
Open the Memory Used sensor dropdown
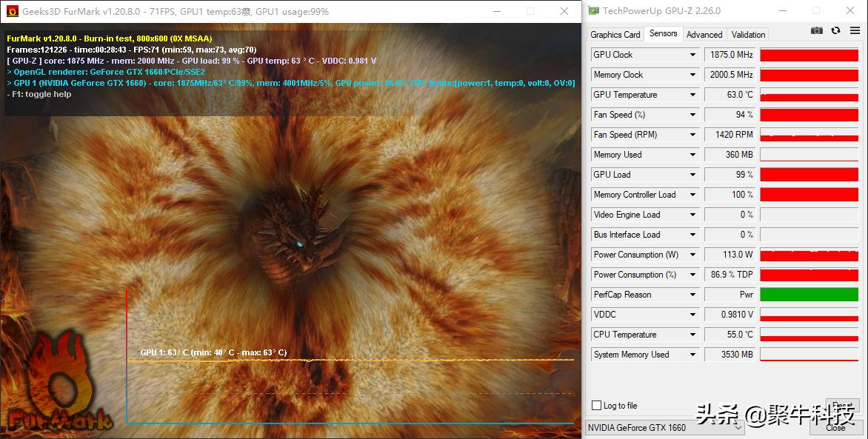click(x=692, y=155)
